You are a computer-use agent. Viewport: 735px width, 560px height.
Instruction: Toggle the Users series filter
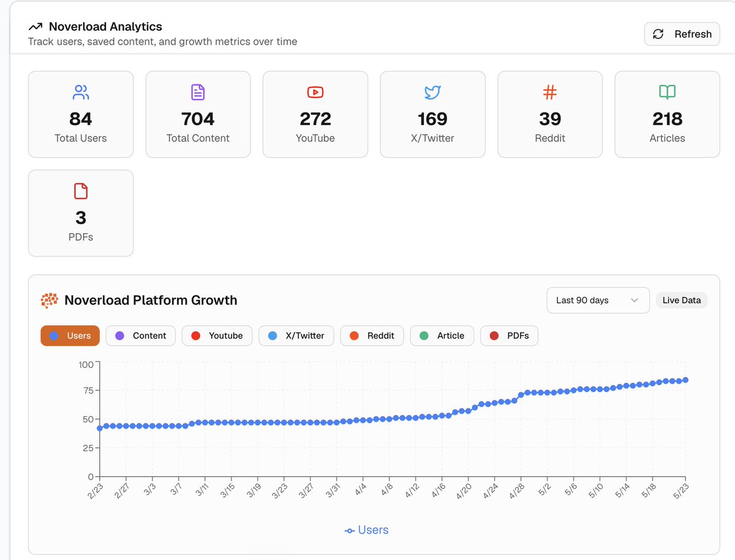point(70,335)
